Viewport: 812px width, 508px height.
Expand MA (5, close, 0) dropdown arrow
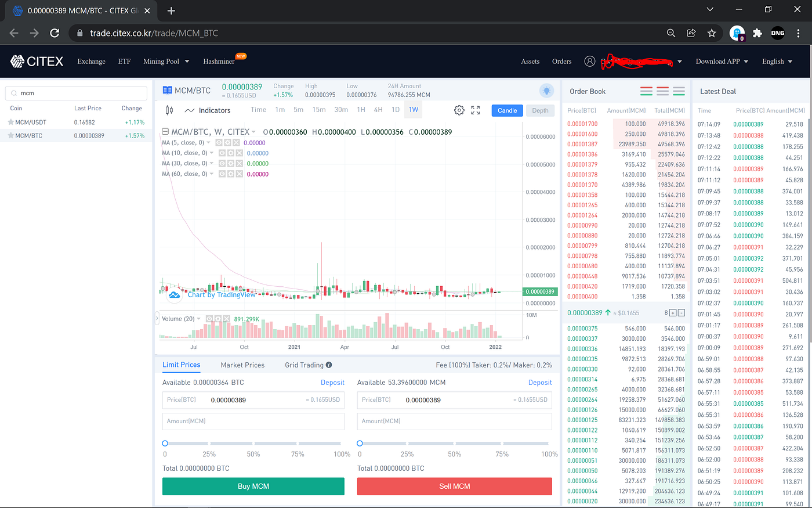click(209, 143)
